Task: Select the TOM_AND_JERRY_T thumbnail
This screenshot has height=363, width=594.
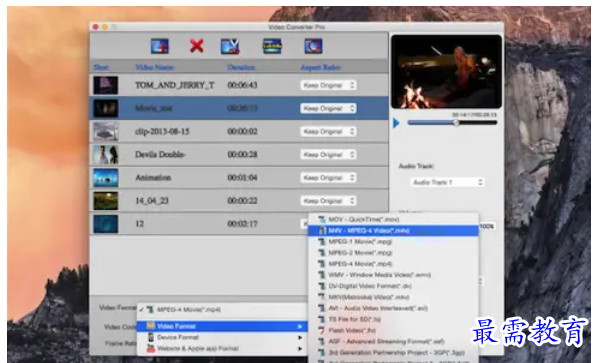Action: pyautogui.click(x=106, y=85)
